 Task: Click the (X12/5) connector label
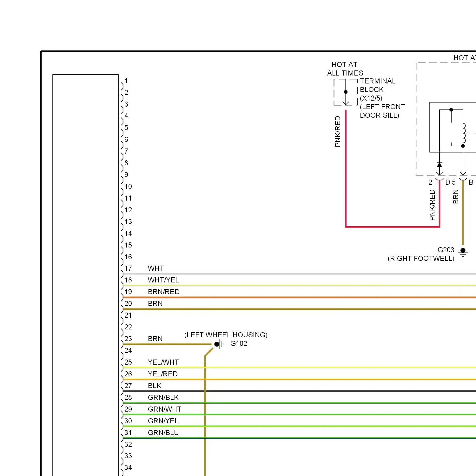coord(371,98)
